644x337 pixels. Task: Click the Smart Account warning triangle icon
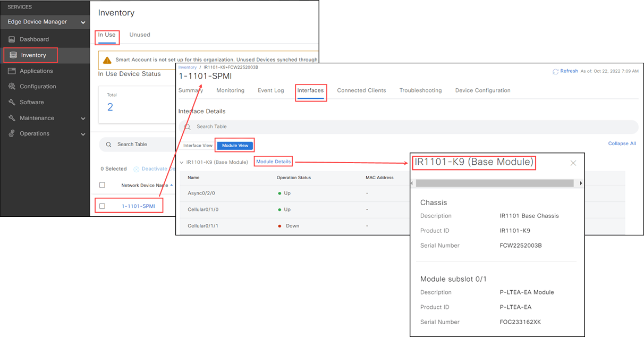pos(107,60)
